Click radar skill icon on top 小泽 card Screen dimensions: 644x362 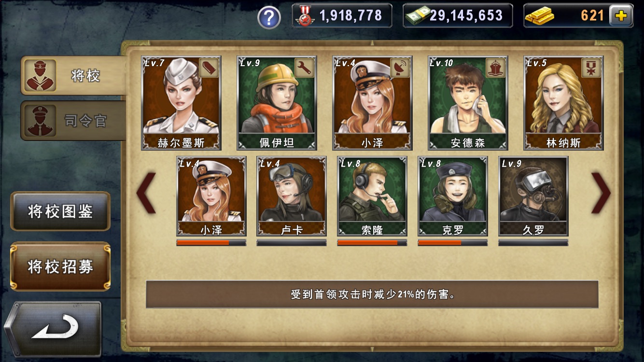click(400, 68)
